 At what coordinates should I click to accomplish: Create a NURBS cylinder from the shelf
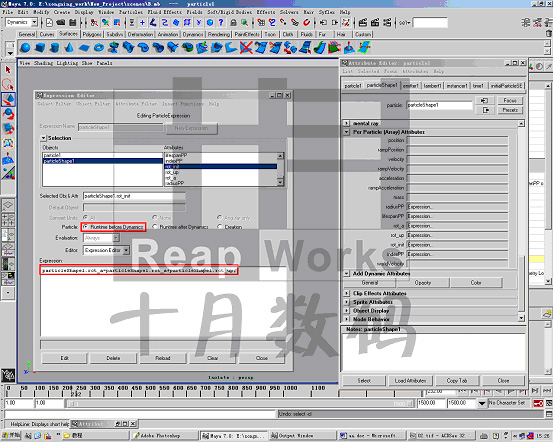pyautogui.click(x=54, y=47)
